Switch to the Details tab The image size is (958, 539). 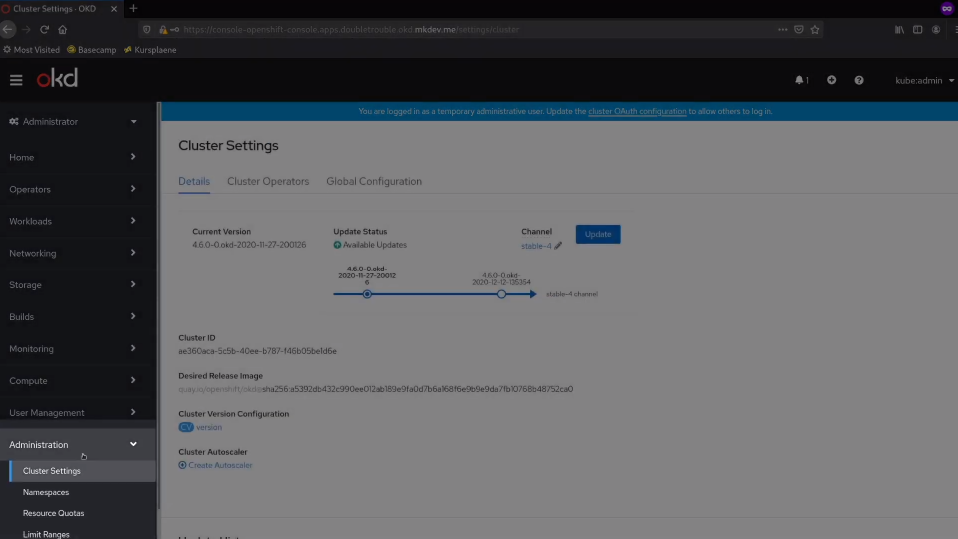coord(194,182)
